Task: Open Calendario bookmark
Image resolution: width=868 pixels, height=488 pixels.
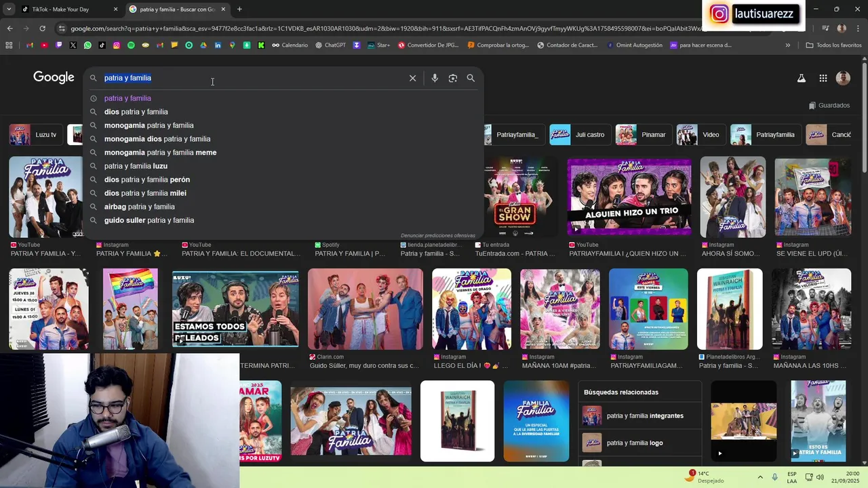Action: pos(290,45)
